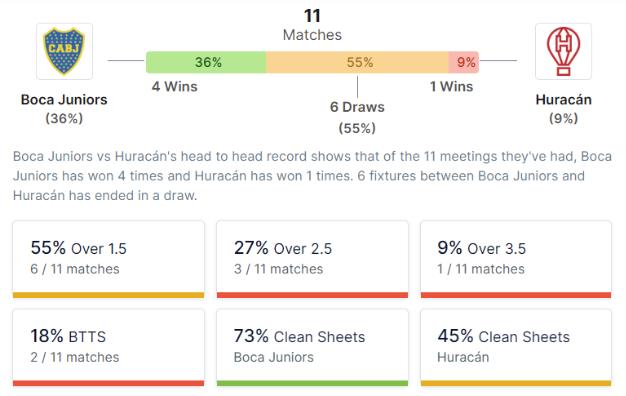The image size is (626, 396).
Task: Open the Huracán team name link
Action: coord(563,99)
